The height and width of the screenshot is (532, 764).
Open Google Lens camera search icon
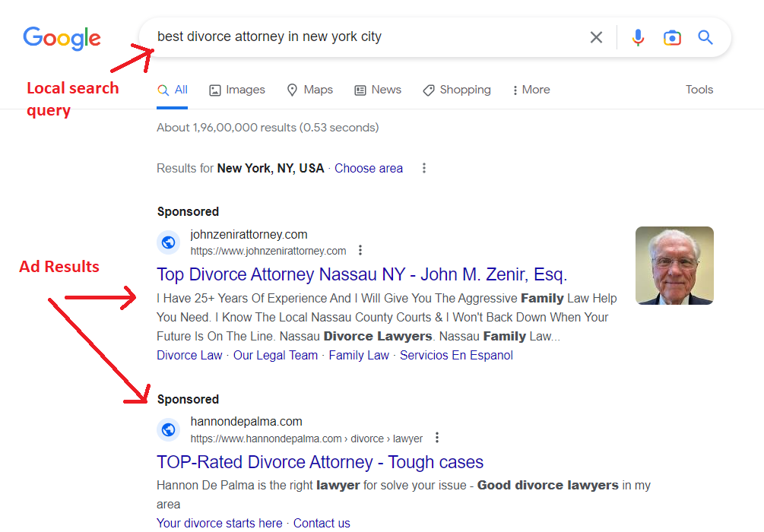click(x=672, y=37)
